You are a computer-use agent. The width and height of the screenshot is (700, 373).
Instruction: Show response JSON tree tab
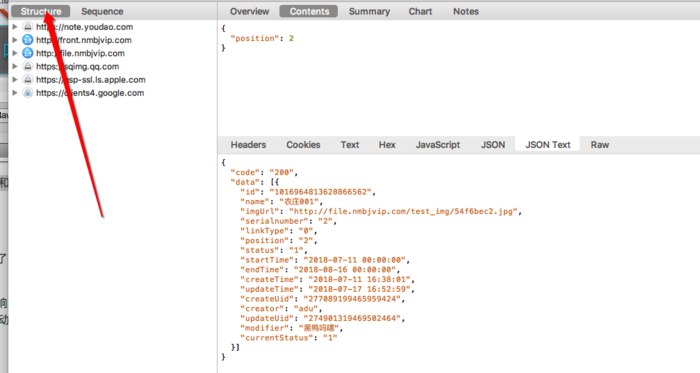tap(493, 145)
